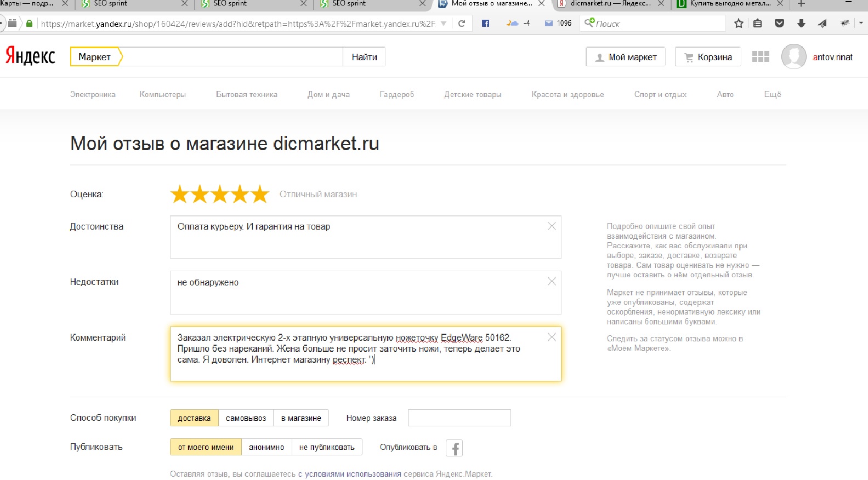Open the Детские товары category

(x=473, y=94)
